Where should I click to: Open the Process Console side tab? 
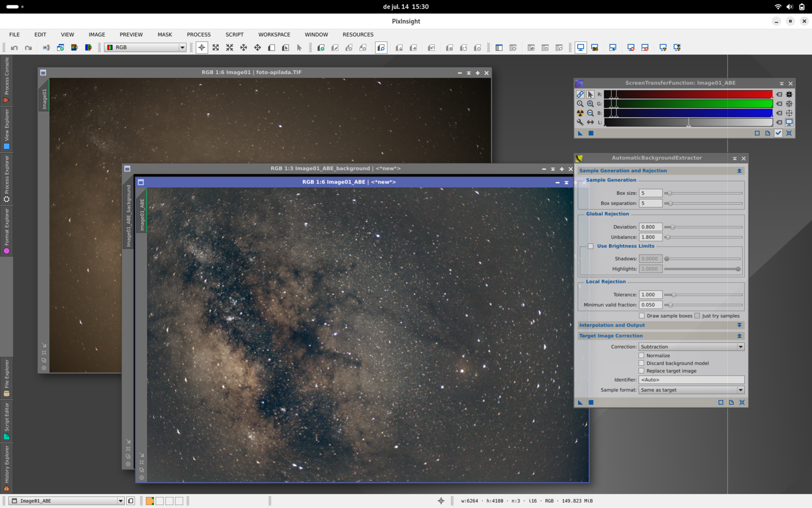6,80
